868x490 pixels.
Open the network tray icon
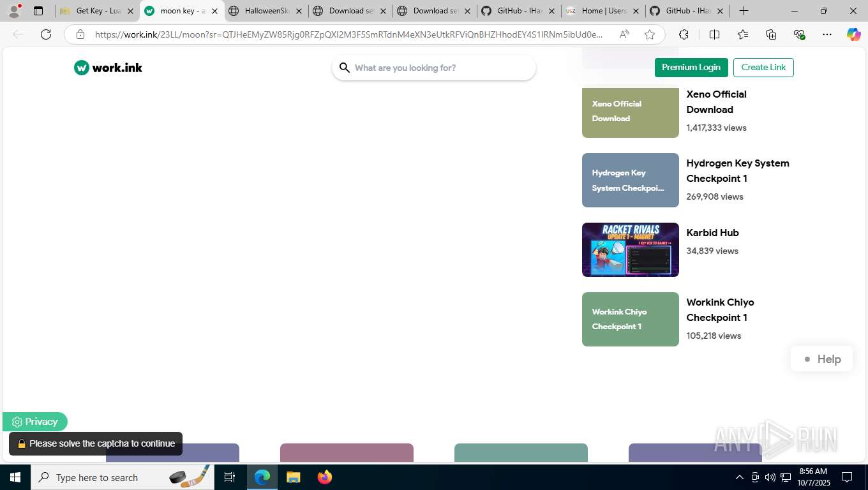point(786,477)
